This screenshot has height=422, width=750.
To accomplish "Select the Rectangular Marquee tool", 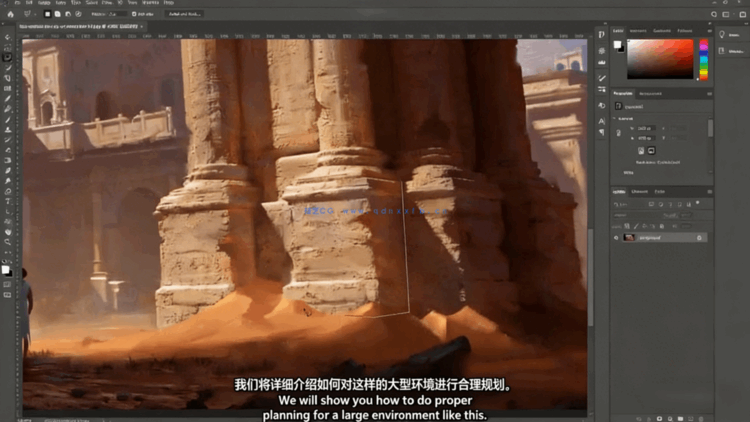I will click(7, 47).
